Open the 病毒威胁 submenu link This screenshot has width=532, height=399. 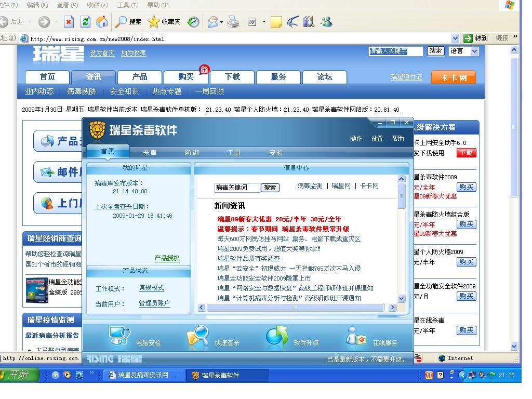tap(82, 91)
